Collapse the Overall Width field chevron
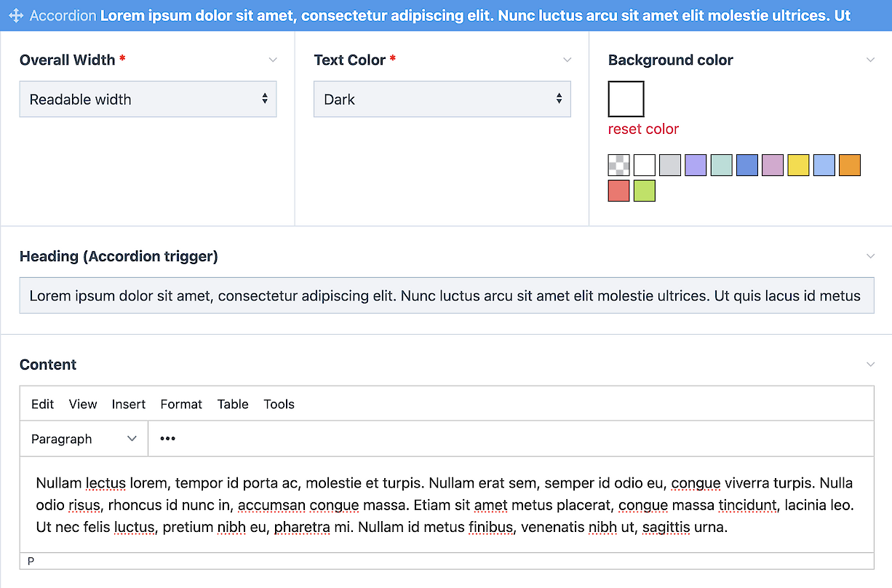The width and height of the screenshot is (892, 588). [273, 60]
